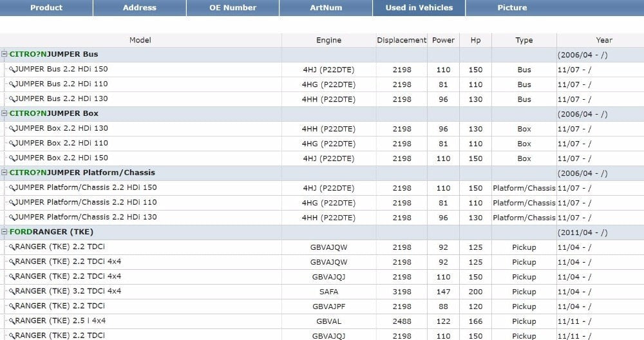Open model name RANGER (TKE) 3.2 TDCi 4x4

pyautogui.click(x=68, y=291)
